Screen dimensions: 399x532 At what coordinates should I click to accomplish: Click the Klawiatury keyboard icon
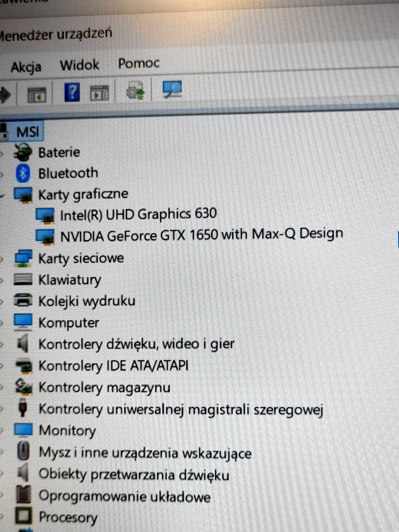23,279
